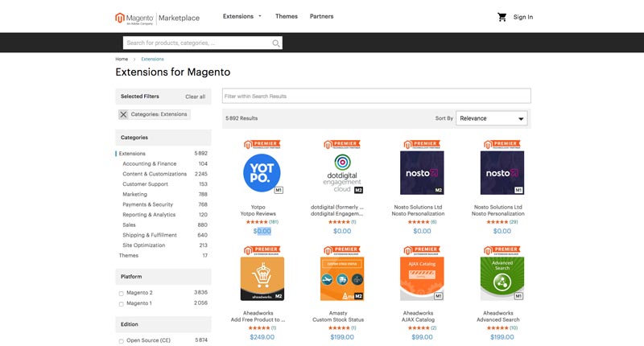Viewport: 644px width, 346px height.
Task: Click the Premier badge above dotdigital
Action: point(342,145)
